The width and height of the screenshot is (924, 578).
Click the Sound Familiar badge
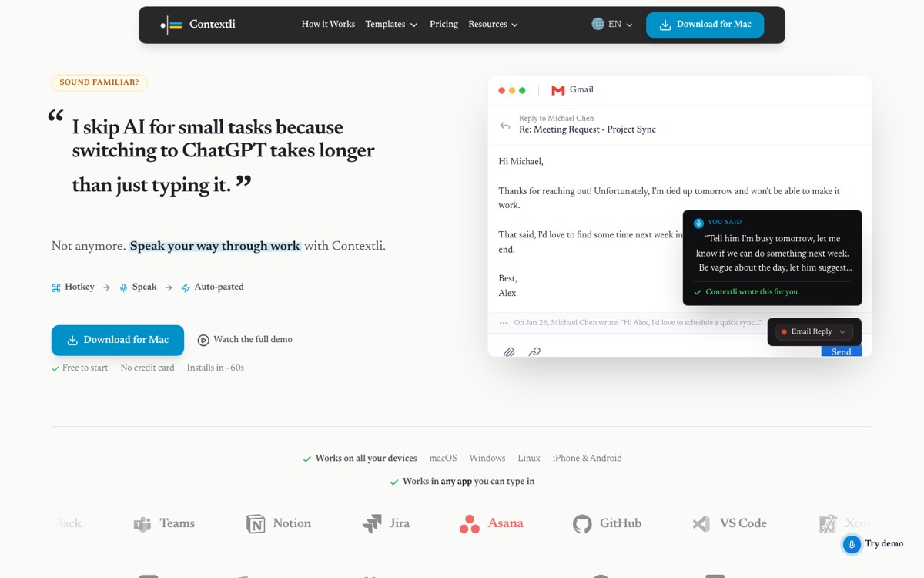coord(99,82)
